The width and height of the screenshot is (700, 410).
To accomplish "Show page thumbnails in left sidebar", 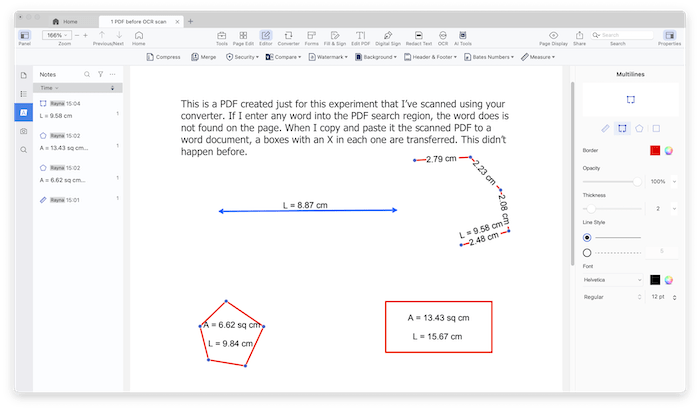I will pos(24,75).
